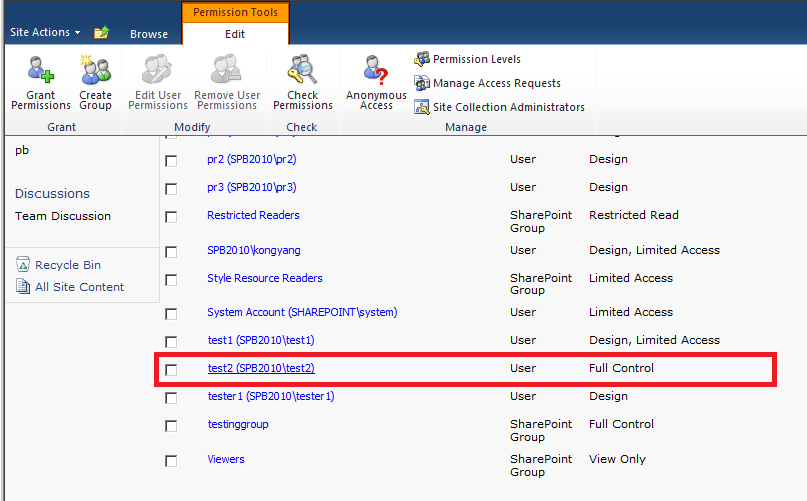Select the test1 (SPB2010\test1) checkbox
807x501 pixels.
click(171, 342)
